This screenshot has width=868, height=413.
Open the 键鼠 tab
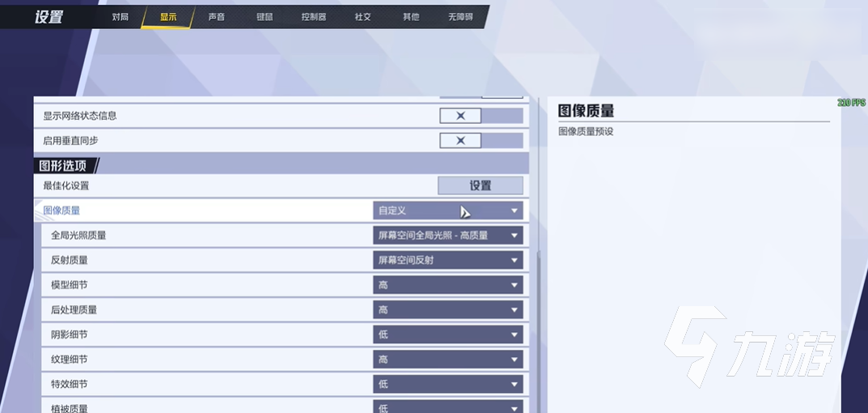(x=265, y=17)
